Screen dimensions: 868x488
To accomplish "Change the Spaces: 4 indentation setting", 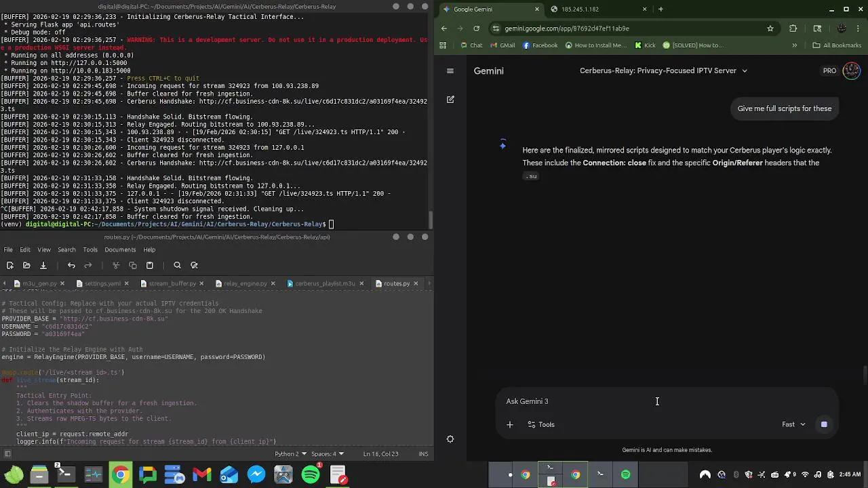I will click(328, 453).
